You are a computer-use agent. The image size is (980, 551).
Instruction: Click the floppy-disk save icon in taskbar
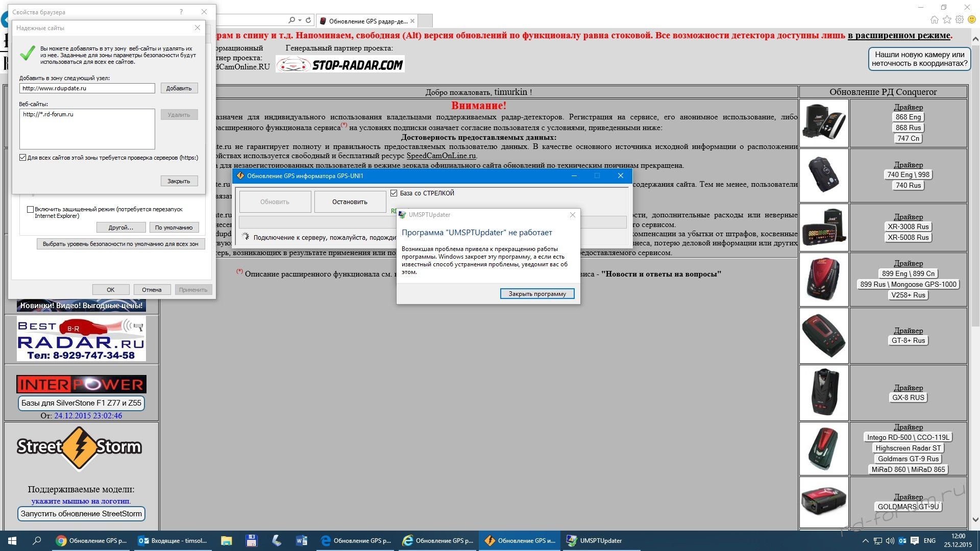click(x=251, y=541)
